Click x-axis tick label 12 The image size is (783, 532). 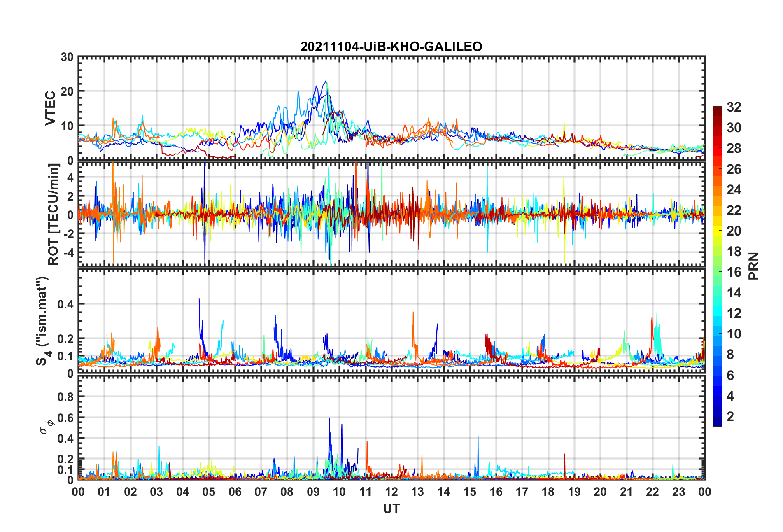pos(391,492)
